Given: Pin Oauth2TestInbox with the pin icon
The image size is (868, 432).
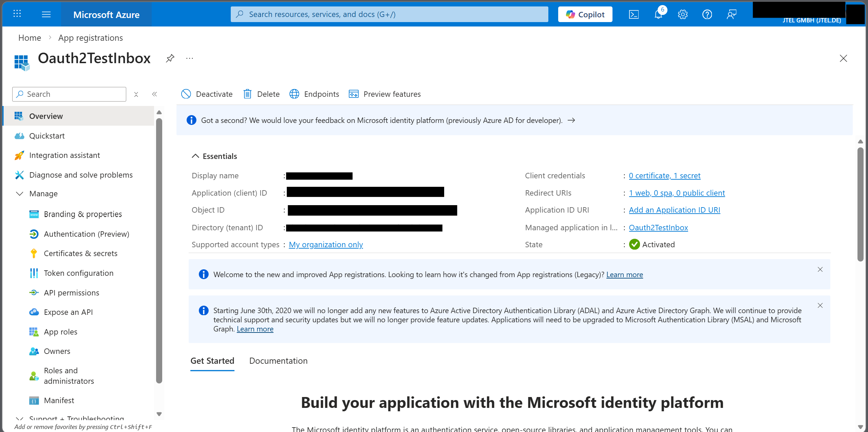Looking at the screenshot, I should pos(170,58).
